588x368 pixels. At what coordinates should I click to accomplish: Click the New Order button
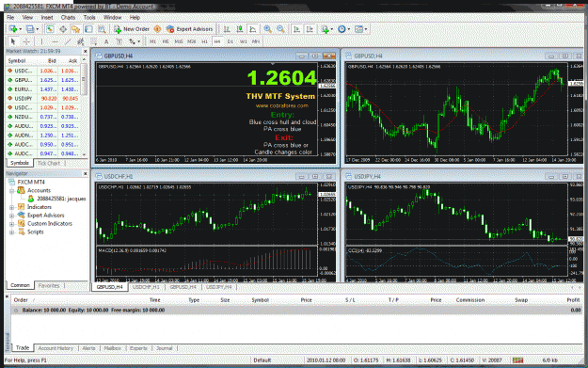click(132, 29)
